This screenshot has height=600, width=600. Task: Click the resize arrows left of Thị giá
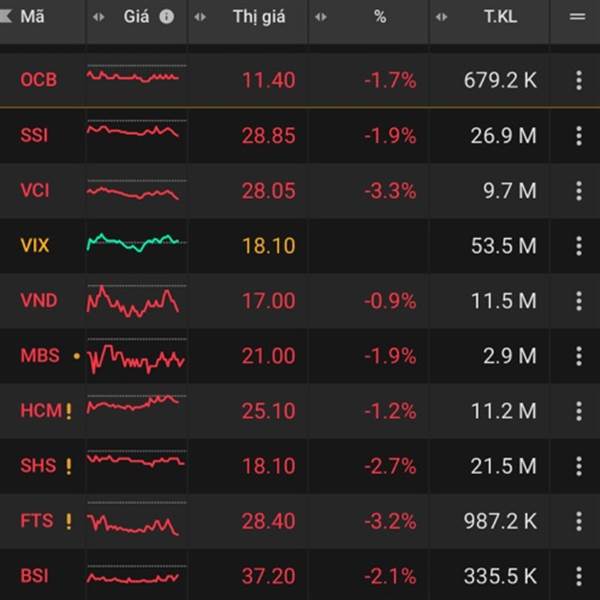(201, 17)
